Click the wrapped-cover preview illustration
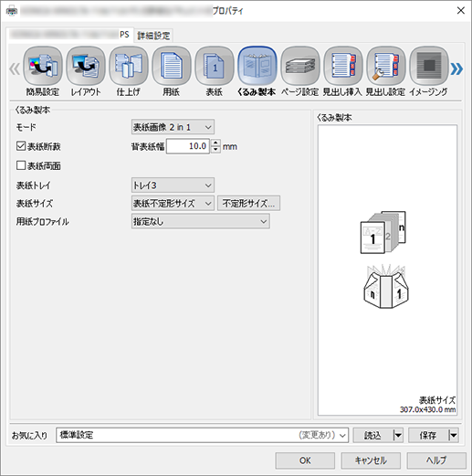Image resolution: width=472 pixels, height=476 pixels. tap(386, 287)
